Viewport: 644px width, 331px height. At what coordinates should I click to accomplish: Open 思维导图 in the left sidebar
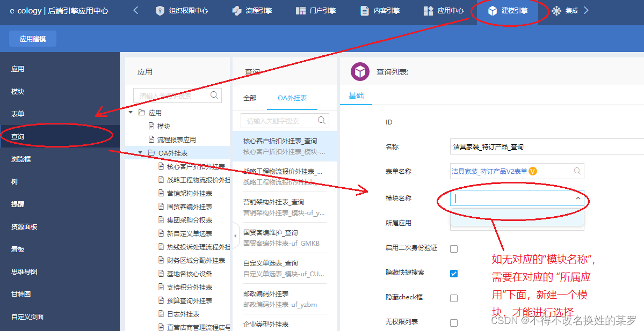[60, 271]
